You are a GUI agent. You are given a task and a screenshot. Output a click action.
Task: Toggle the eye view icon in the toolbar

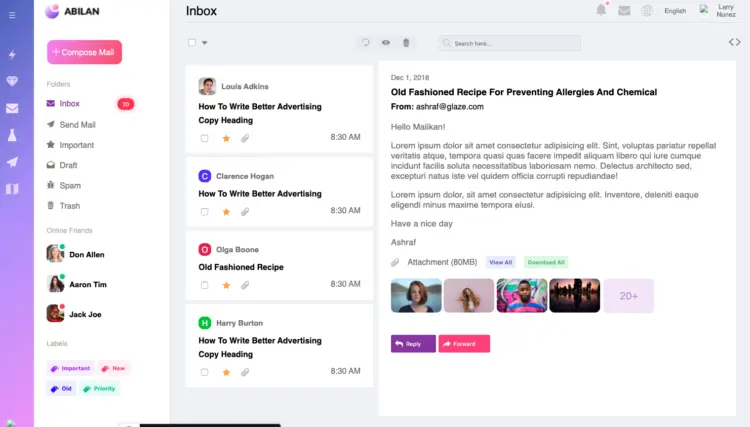[386, 43]
